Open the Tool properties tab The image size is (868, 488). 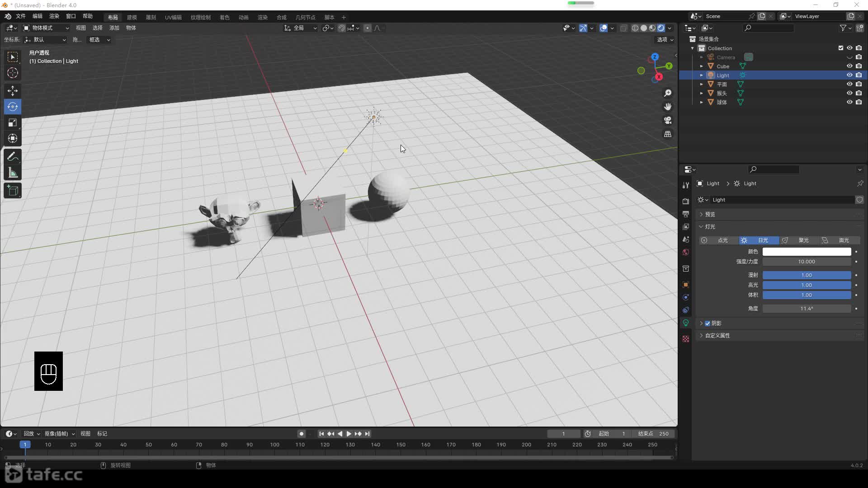(x=686, y=185)
